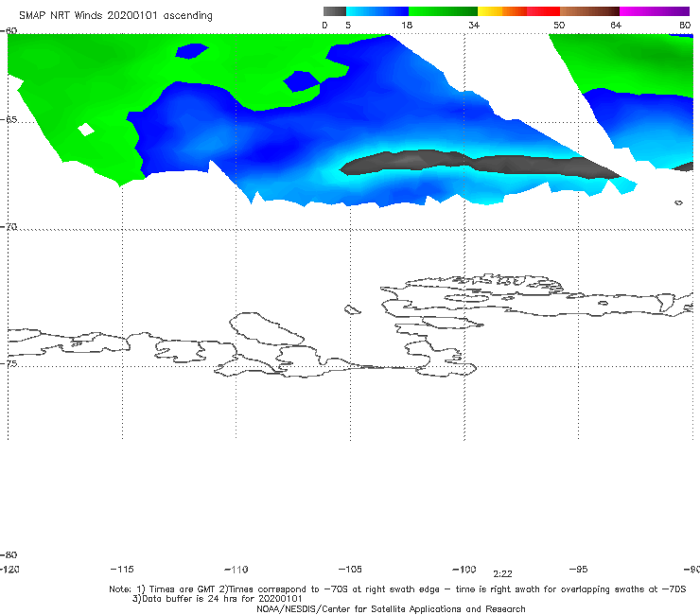This screenshot has width=700, height=615.
Task: Select the yellow-to-red color bar segment
Action: coord(518,11)
